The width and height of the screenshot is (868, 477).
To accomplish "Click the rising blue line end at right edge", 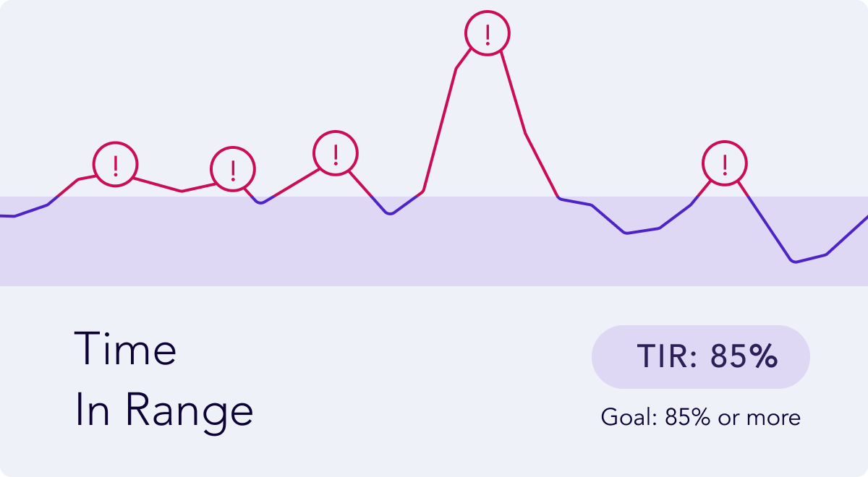I will (854, 228).
